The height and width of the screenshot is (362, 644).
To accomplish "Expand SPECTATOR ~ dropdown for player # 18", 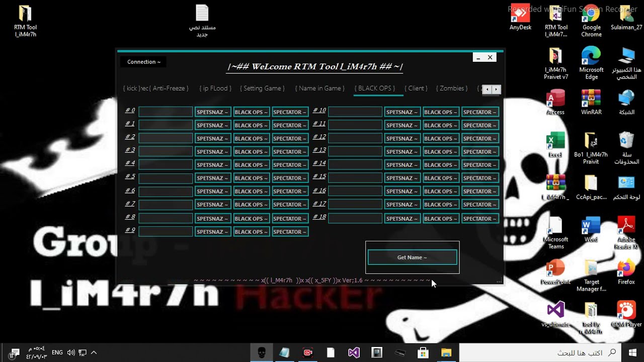I will click(480, 218).
